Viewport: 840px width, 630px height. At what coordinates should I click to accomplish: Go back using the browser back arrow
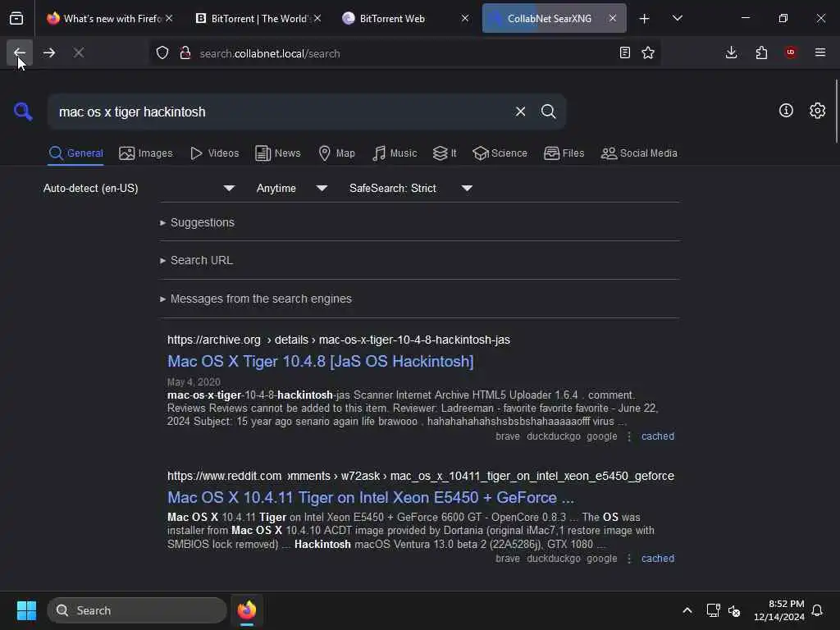coord(20,52)
